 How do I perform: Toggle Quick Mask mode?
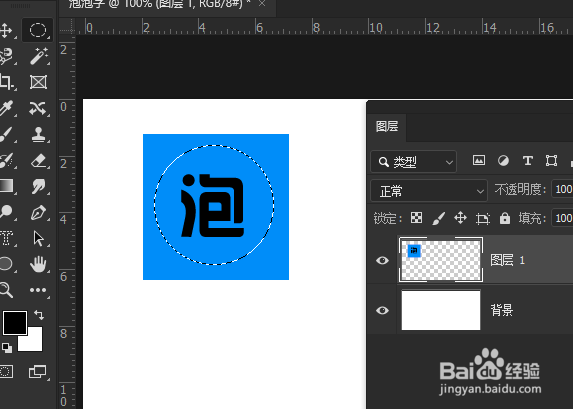[x=6, y=372]
